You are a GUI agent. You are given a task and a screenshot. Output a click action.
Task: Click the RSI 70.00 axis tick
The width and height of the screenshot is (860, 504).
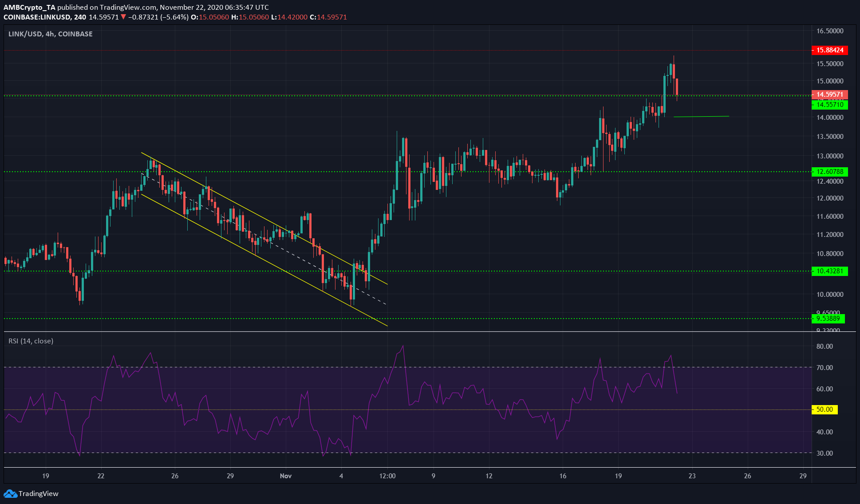824,368
